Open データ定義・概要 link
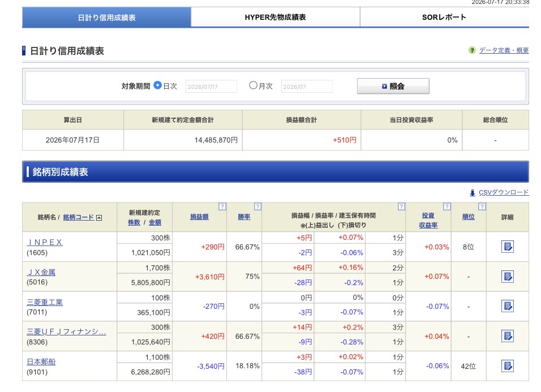This screenshot has height=392, width=541. point(504,50)
